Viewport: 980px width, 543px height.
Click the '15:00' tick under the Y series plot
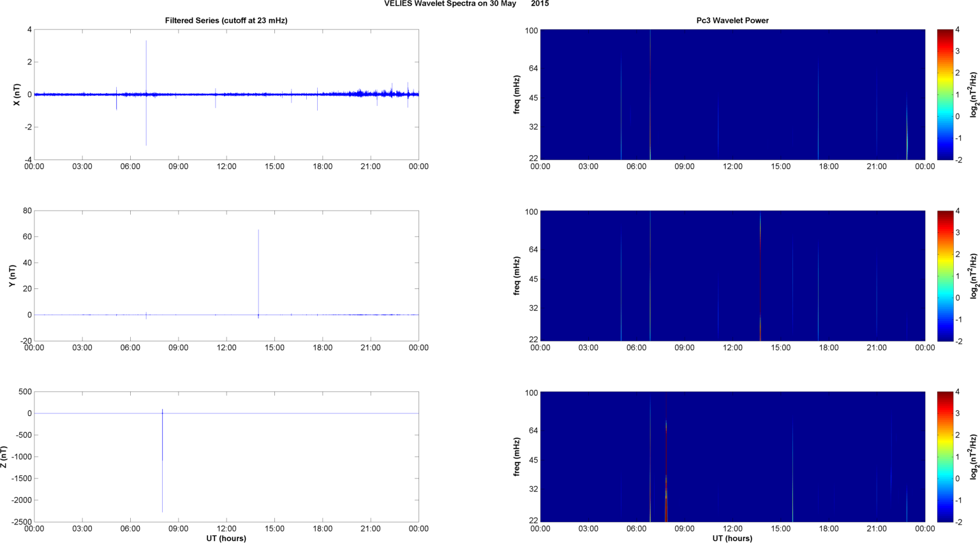(274, 348)
